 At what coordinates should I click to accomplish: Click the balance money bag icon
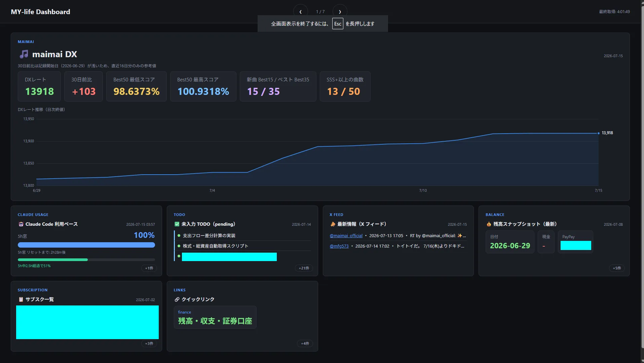click(x=489, y=224)
